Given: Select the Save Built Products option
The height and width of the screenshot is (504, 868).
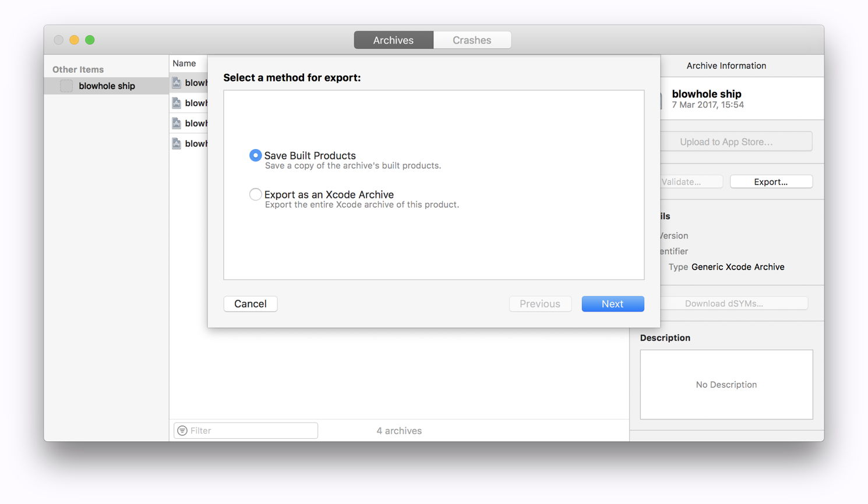Looking at the screenshot, I should (255, 155).
